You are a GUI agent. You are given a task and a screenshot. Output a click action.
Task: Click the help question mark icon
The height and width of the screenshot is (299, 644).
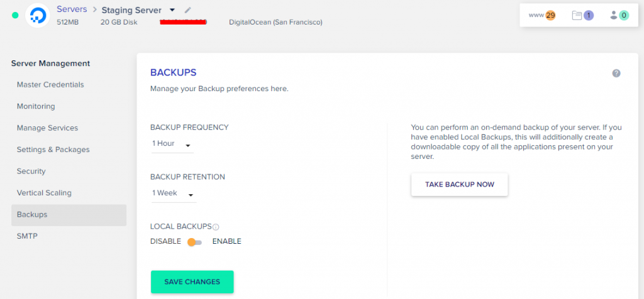point(616,73)
